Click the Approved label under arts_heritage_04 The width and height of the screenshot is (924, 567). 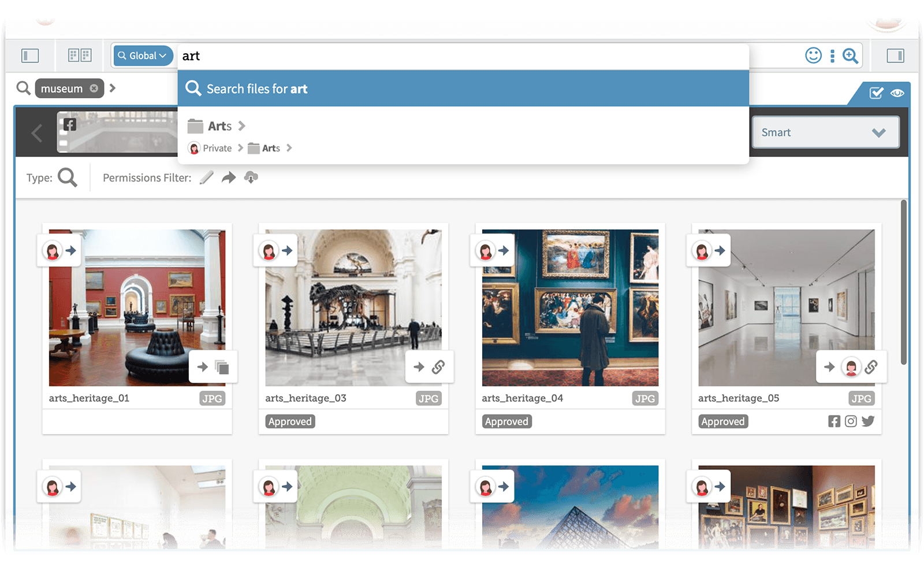(x=506, y=421)
